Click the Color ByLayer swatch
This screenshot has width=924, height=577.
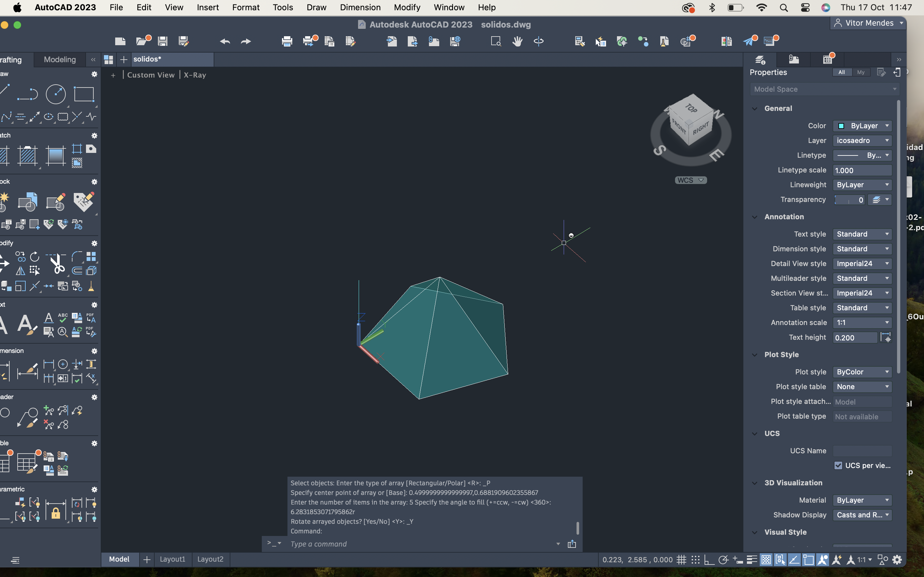click(x=841, y=126)
